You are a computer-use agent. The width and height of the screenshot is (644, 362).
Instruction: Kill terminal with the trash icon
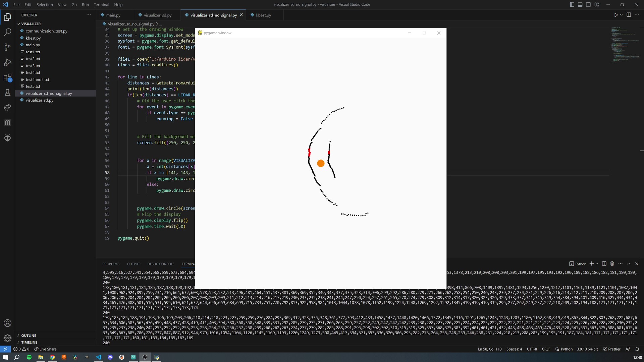[x=612, y=264]
